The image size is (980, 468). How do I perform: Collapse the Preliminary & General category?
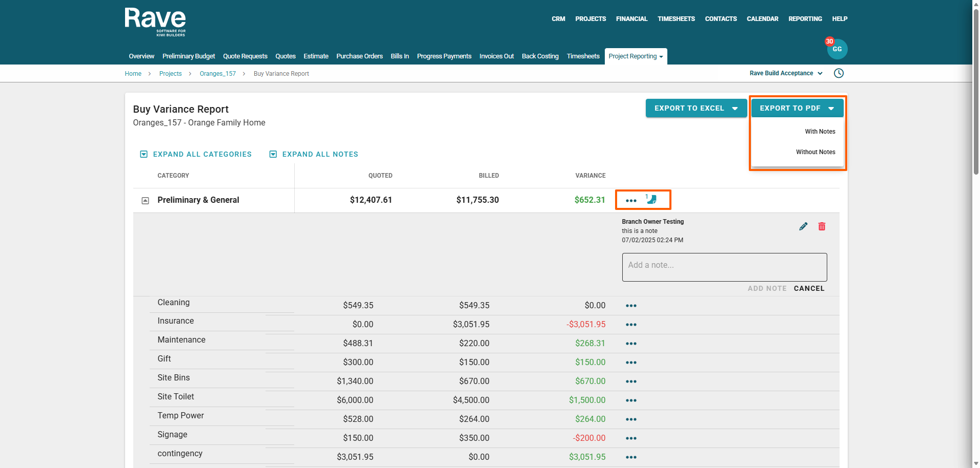pos(145,201)
